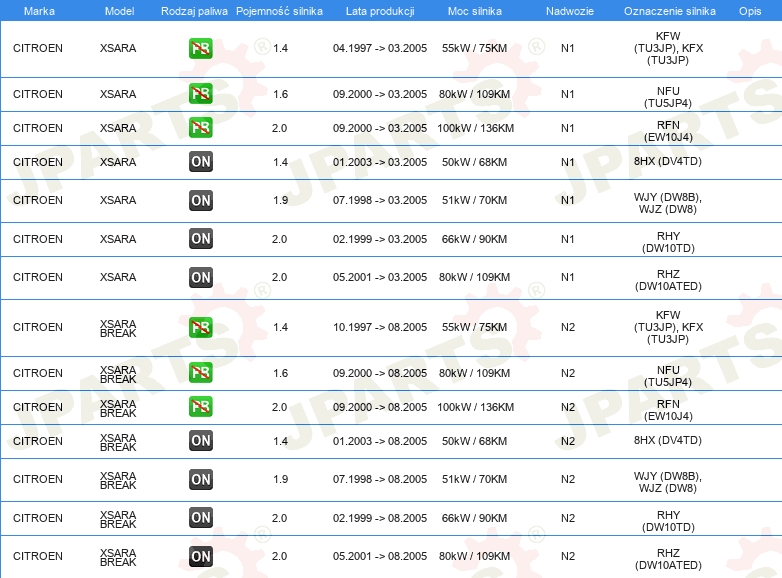
Task: Click the Oznaczenie silnika column header
Action: click(x=669, y=11)
